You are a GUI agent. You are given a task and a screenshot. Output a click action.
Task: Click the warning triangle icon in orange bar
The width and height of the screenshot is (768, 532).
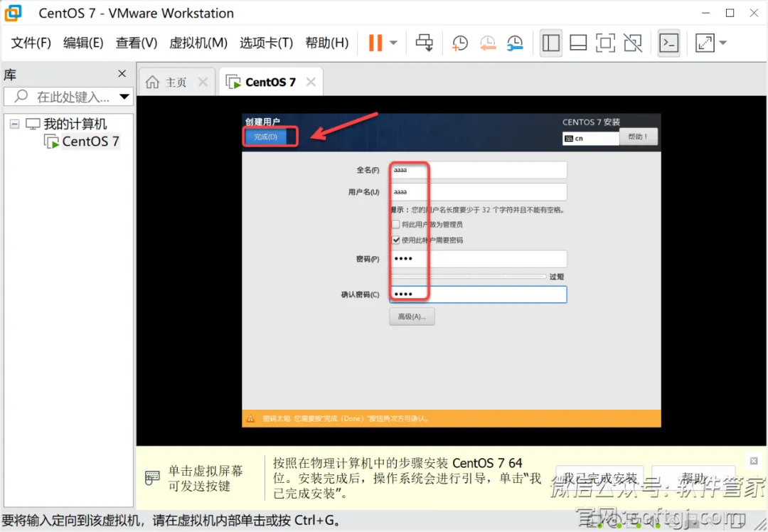251,419
